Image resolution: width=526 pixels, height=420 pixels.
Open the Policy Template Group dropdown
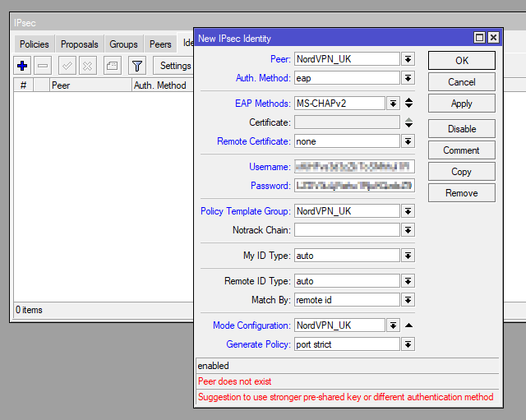408,211
